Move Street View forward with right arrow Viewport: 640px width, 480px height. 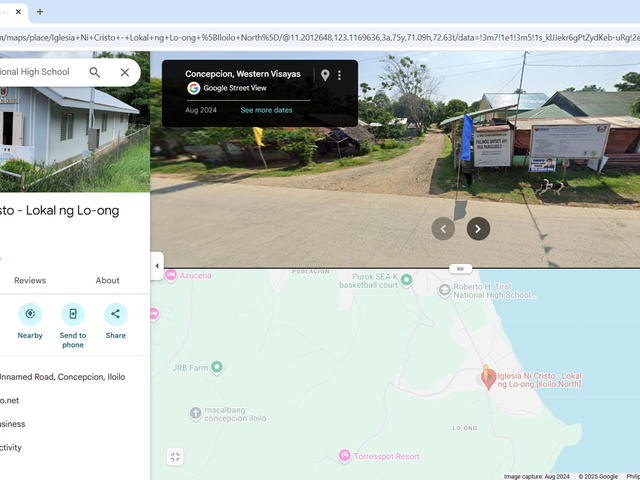pos(478,229)
